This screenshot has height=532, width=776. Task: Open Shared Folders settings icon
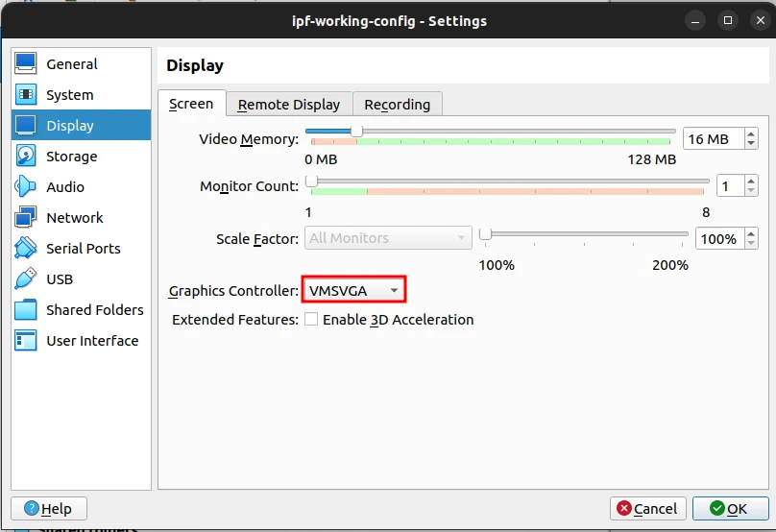click(x=26, y=310)
